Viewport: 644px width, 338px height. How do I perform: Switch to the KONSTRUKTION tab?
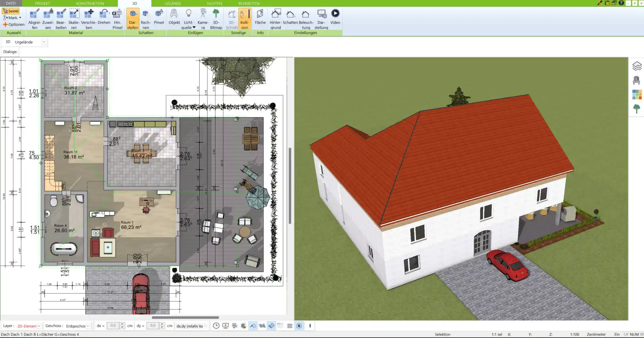coord(90,3)
